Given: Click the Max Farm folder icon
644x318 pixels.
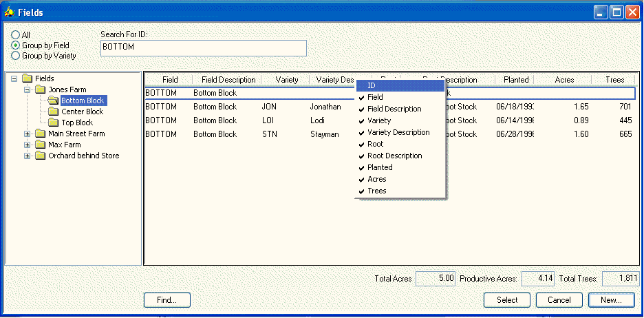Looking at the screenshot, I should coord(40,145).
